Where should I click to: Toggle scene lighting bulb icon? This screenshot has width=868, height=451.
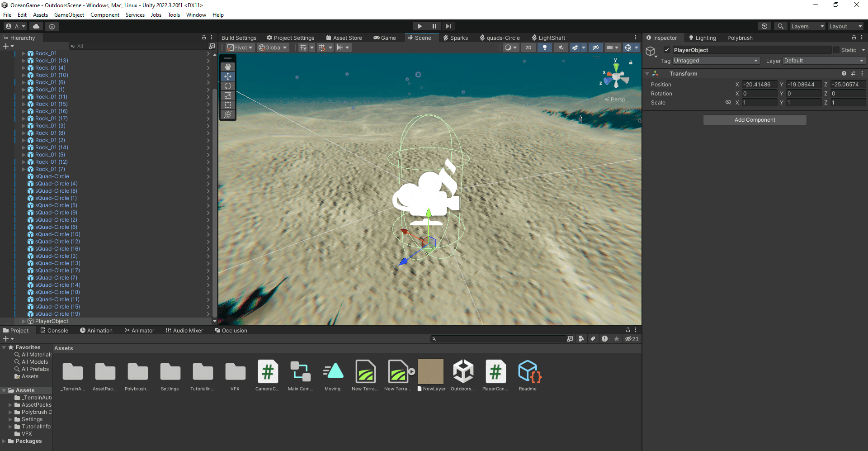545,47
